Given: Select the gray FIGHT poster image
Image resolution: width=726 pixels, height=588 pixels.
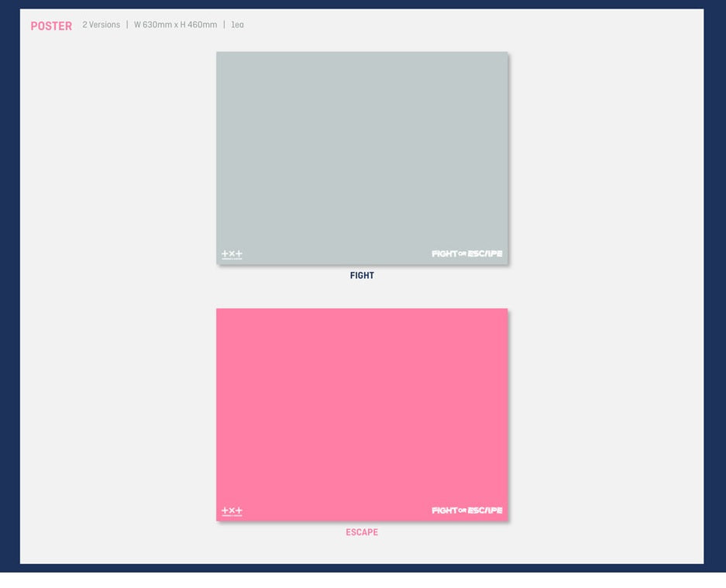Looking at the screenshot, I should (362, 155).
